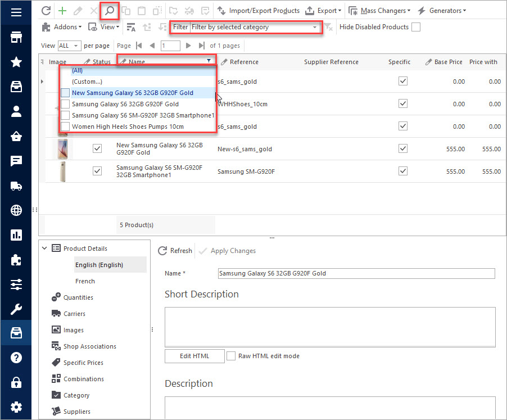This screenshot has width=507, height=420.
Task: Collapse the Product Details tree node
Action: pos(44,249)
